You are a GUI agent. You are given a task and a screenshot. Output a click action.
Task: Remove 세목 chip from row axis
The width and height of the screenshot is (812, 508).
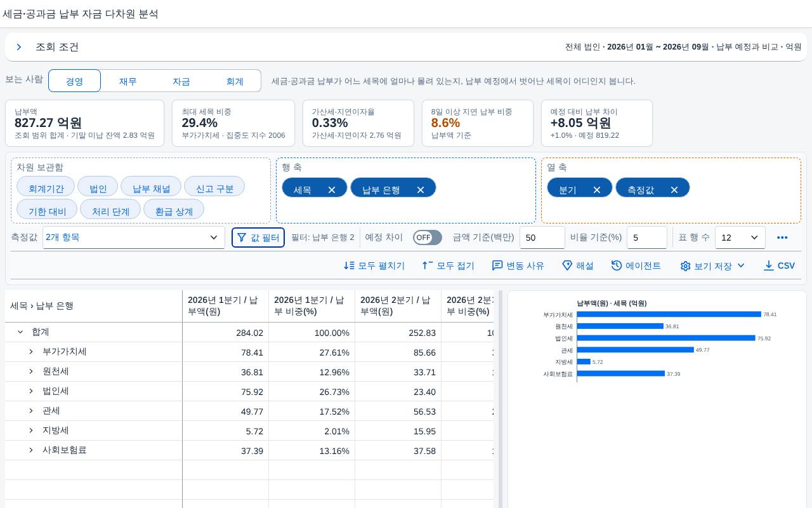(332, 190)
